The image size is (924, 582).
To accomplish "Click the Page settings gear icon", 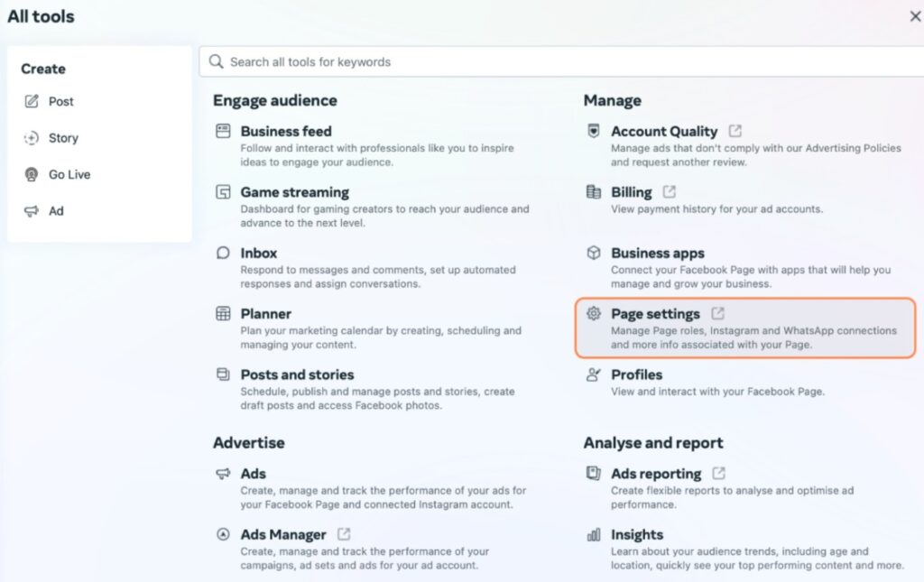I will pyautogui.click(x=594, y=314).
